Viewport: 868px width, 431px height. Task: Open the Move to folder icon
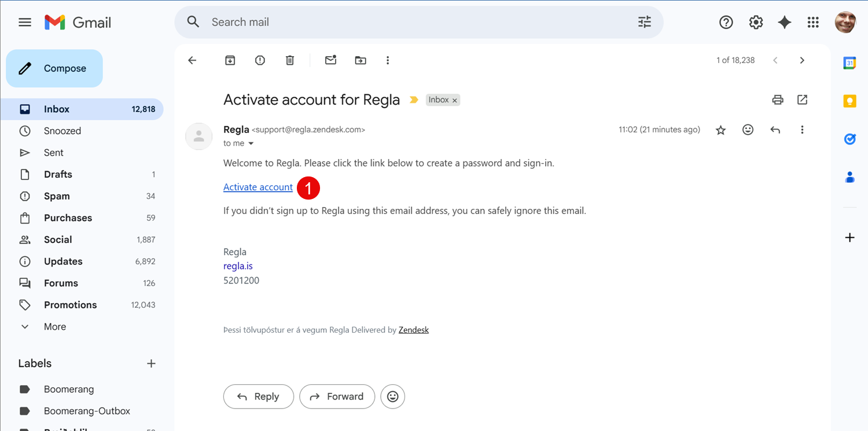click(x=361, y=60)
